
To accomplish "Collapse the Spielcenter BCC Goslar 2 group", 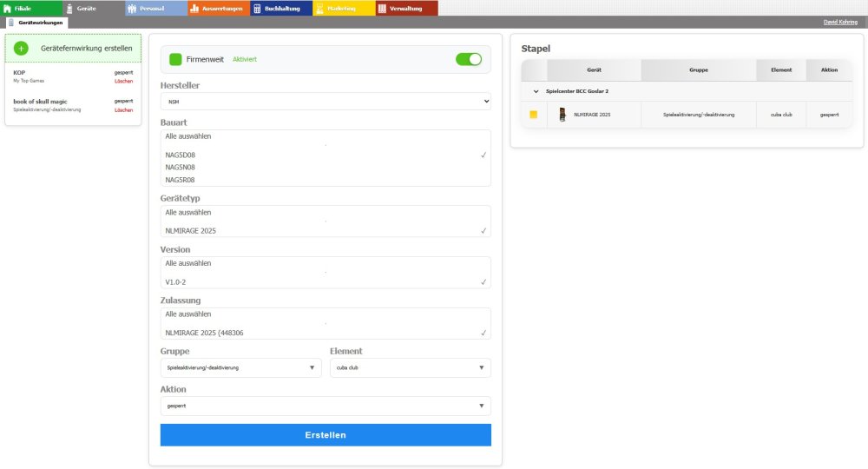I will coord(536,91).
